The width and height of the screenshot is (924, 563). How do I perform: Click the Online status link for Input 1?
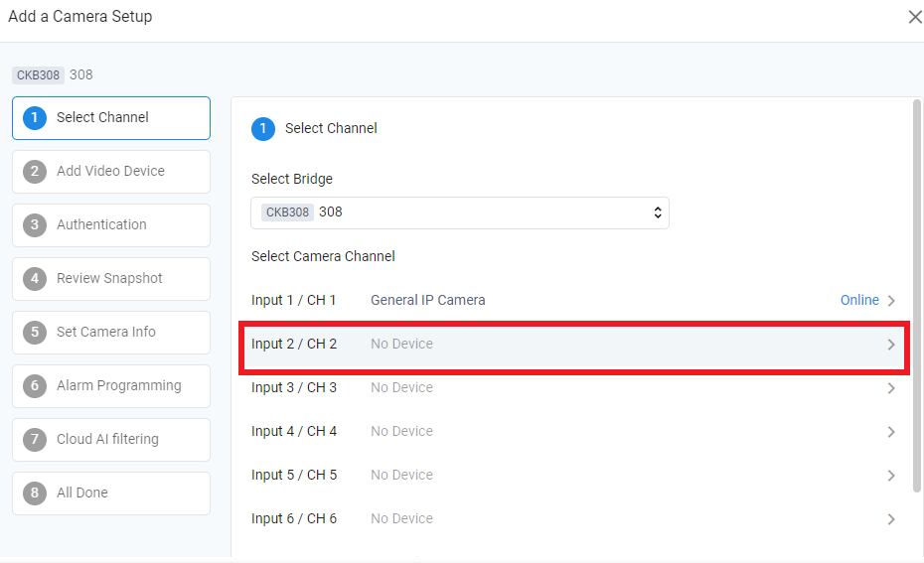[859, 300]
